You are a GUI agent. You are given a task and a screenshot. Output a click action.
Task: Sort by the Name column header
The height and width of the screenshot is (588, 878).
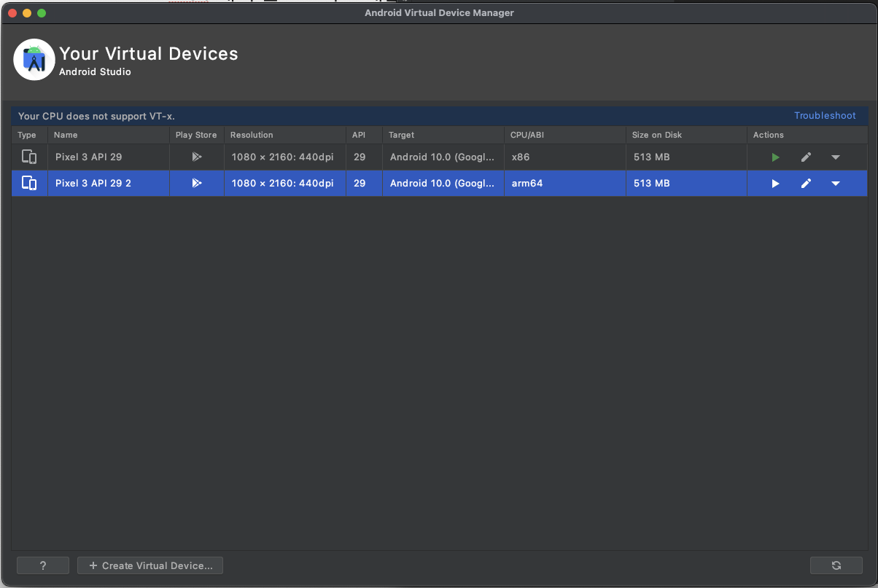click(x=109, y=135)
